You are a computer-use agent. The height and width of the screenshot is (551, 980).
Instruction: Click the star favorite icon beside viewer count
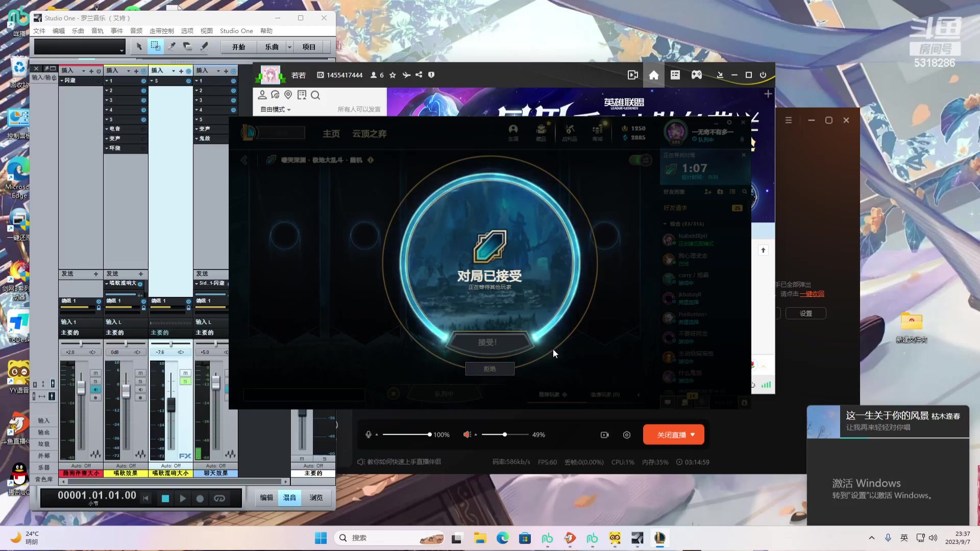click(393, 75)
